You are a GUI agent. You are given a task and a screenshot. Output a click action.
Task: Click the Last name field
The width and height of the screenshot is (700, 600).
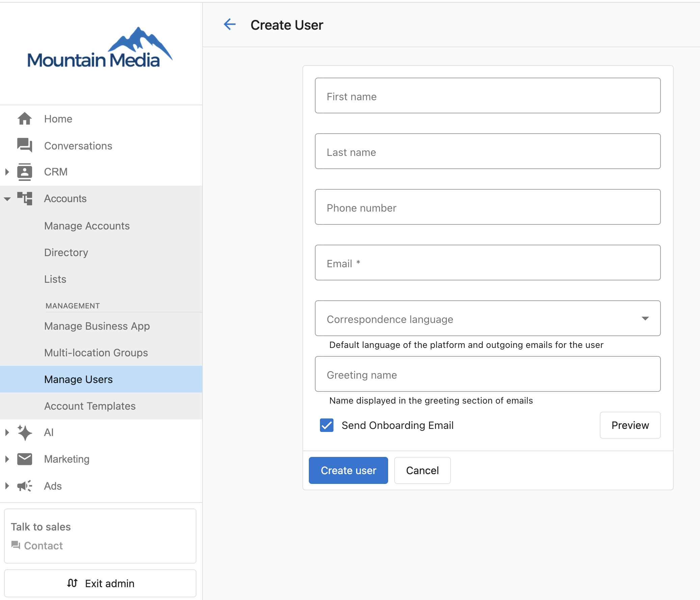click(x=487, y=151)
